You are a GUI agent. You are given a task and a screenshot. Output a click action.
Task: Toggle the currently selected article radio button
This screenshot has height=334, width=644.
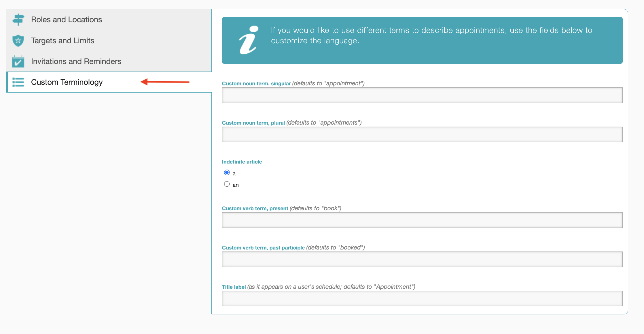click(x=227, y=172)
